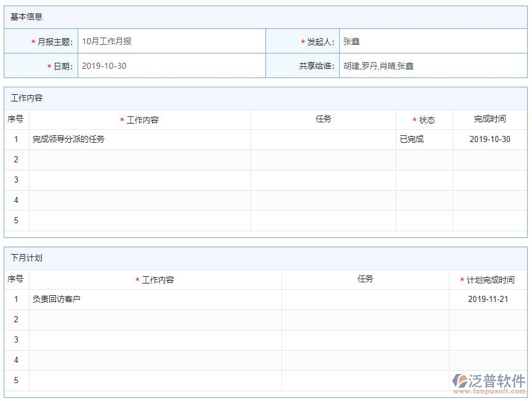Collapse the 基本信息 section header

click(26, 17)
